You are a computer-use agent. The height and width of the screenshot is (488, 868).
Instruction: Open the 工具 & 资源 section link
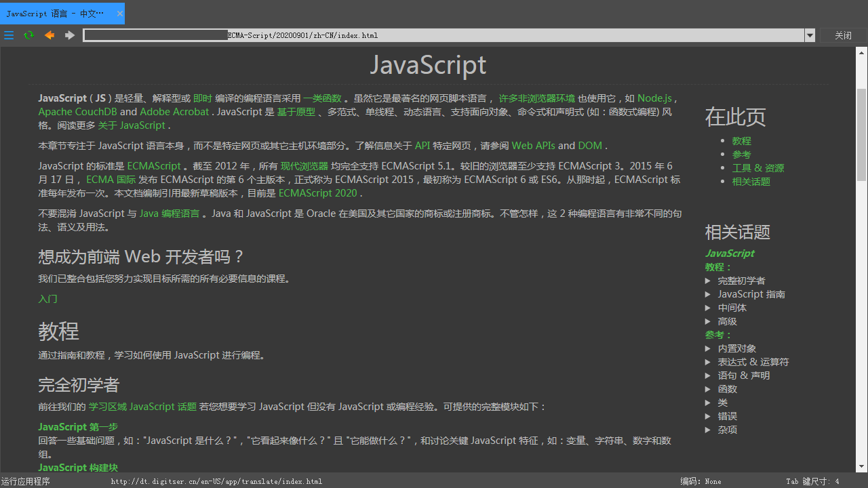point(758,167)
